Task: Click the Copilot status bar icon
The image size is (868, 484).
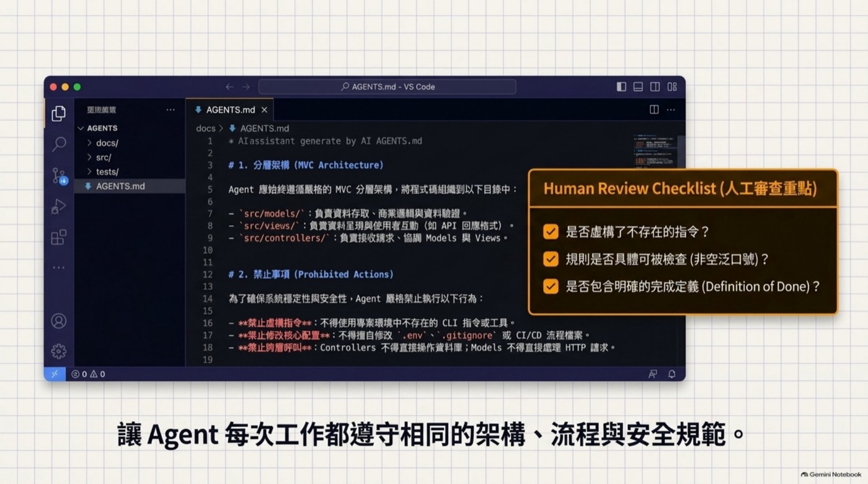Action: pyautogui.click(x=653, y=374)
